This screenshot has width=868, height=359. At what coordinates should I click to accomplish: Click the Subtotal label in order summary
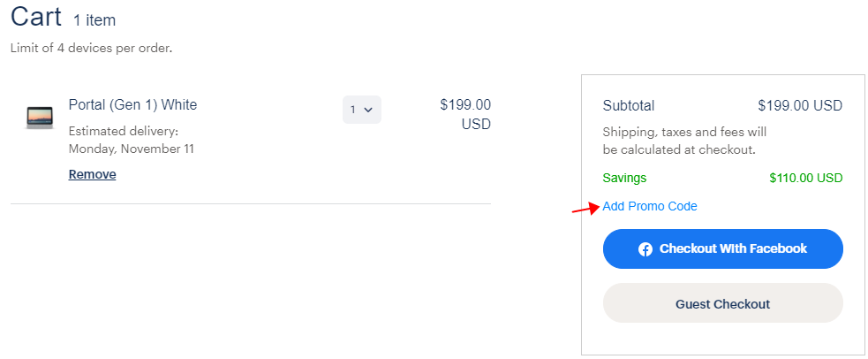(x=629, y=105)
